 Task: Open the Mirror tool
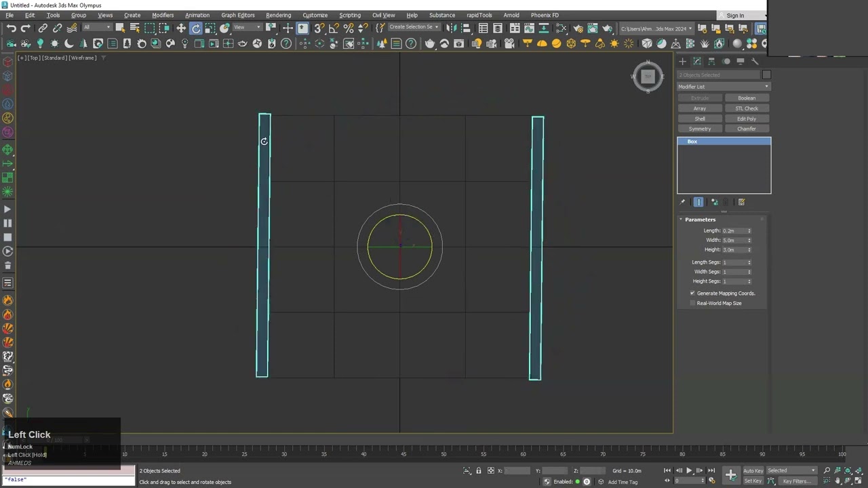pyautogui.click(x=451, y=28)
